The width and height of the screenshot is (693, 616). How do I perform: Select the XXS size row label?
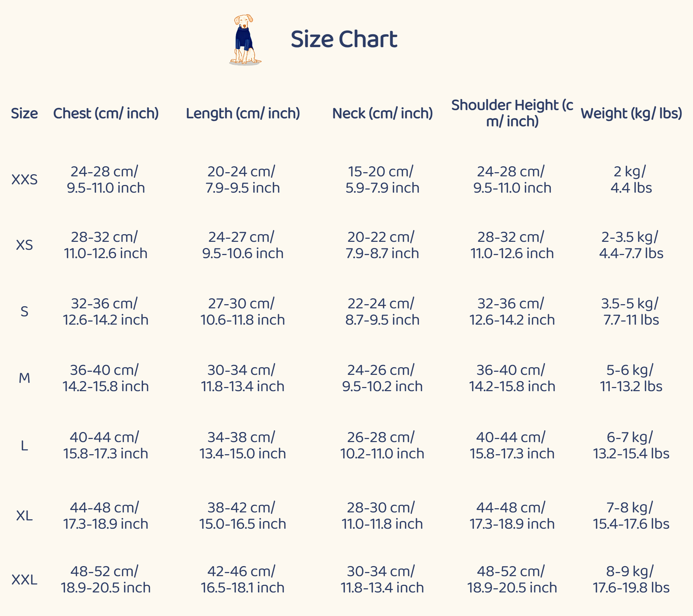coord(24,179)
